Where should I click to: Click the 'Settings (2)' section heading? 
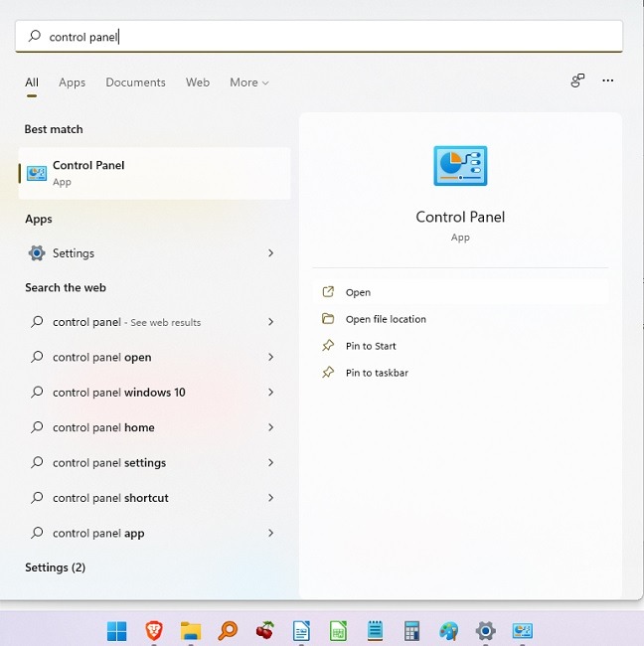pos(56,567)
